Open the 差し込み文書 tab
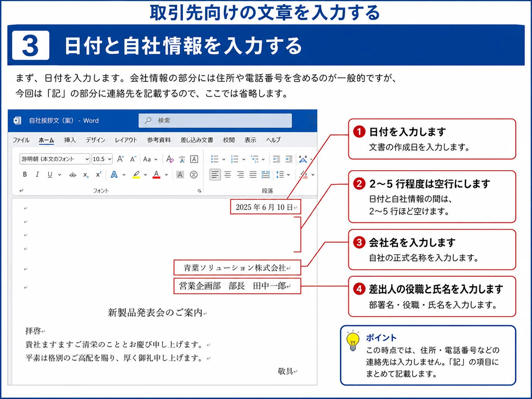 (197, 140)
